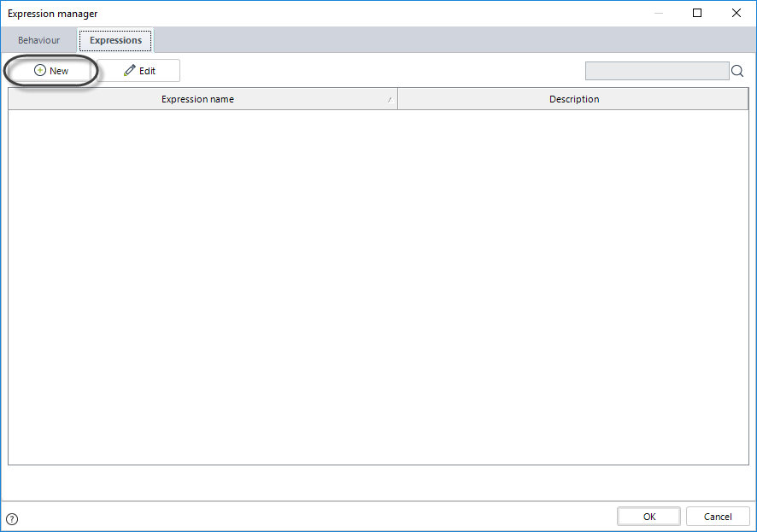Click the Description column header
The height and width of the screenshot is (532, 757).
[x=573, y=99]
